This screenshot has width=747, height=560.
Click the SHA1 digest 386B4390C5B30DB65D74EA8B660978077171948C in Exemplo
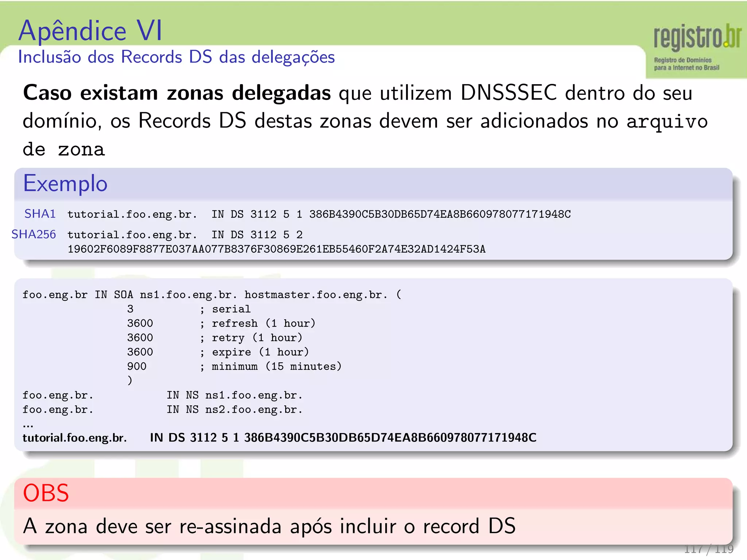click(440, 214)
